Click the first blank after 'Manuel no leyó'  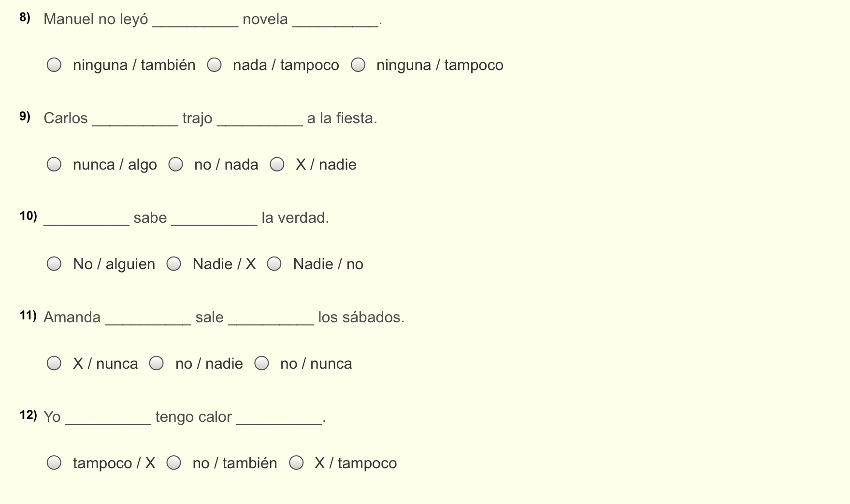[x=195, y=21]
